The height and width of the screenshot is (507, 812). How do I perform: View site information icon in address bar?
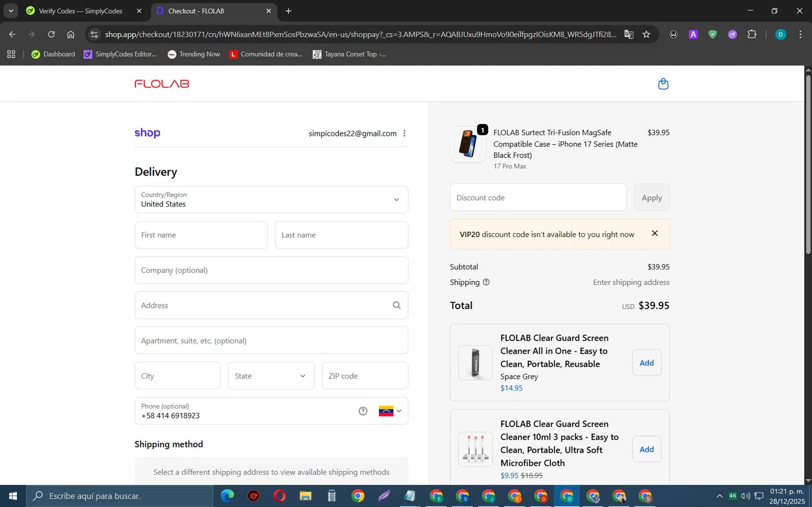(x=94, y=35)
